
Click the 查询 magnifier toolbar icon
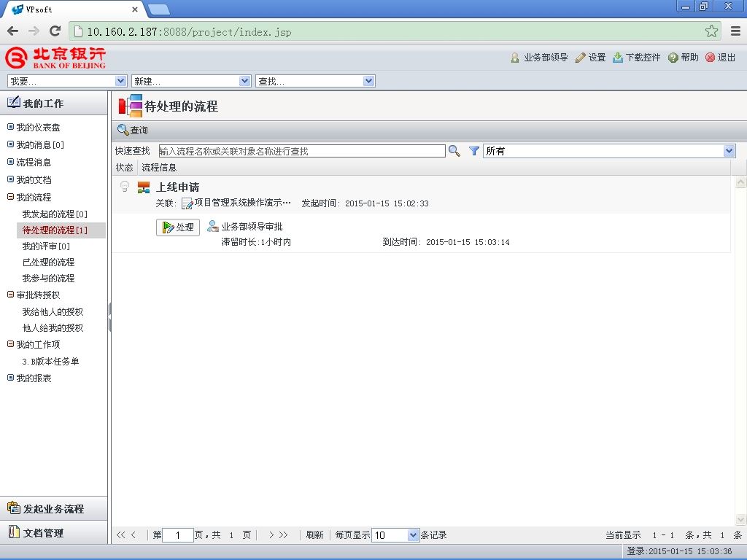pyautogui.click(x=123, y=130)
